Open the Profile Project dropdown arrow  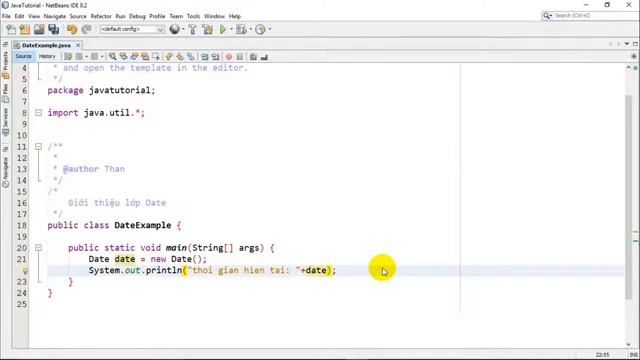point(269,29)
